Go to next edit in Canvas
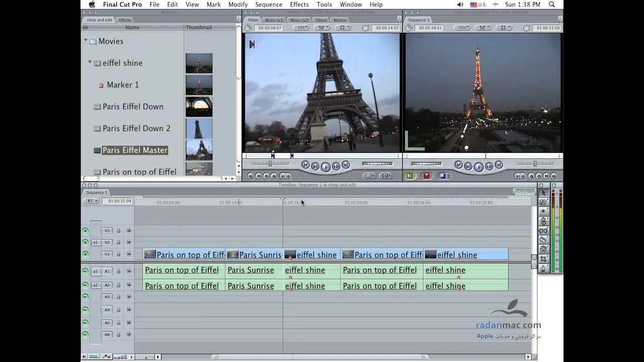This screenshot has width=644, height=362. click(499, 165)
